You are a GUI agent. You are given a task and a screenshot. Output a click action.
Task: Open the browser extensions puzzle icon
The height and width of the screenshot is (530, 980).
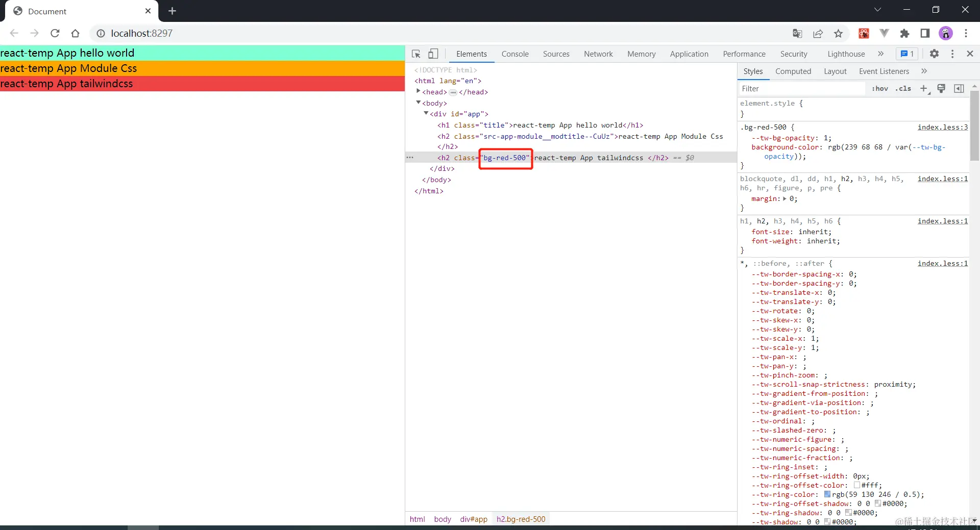pos(904,33)
